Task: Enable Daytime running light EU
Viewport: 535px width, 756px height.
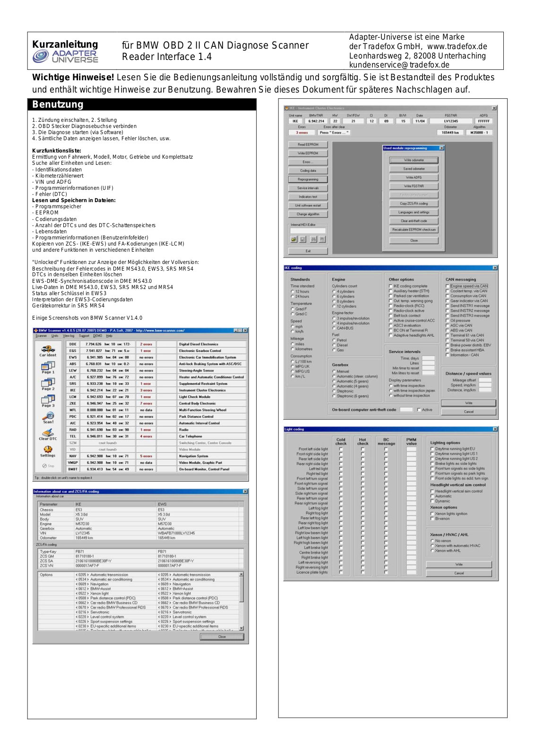Action: pos(453,449)
